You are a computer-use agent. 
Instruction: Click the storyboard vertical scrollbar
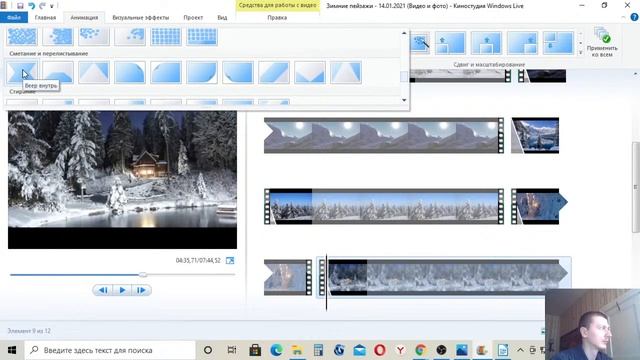point(636,187)
